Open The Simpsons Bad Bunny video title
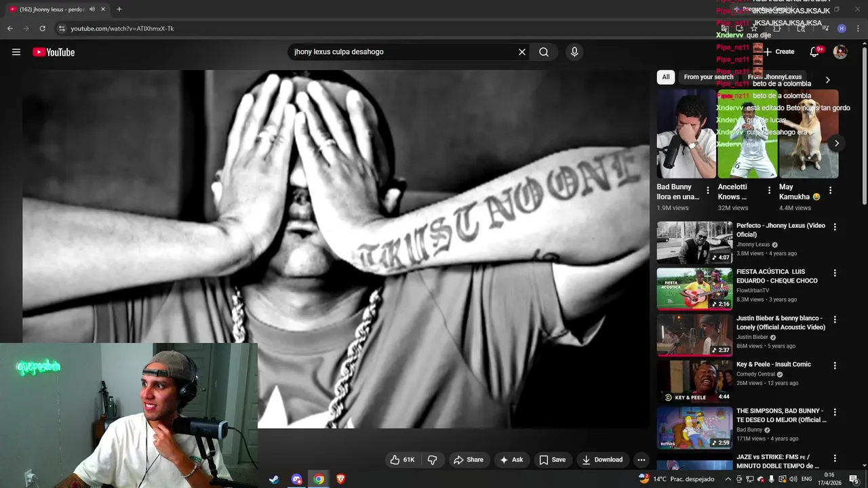 (x=781, y=415)
